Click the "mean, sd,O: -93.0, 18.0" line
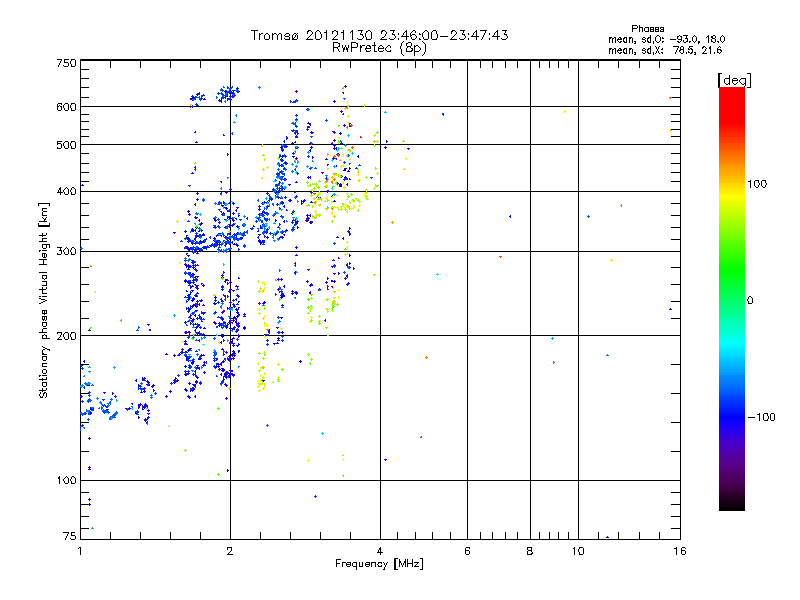 [x=666, y=39]
